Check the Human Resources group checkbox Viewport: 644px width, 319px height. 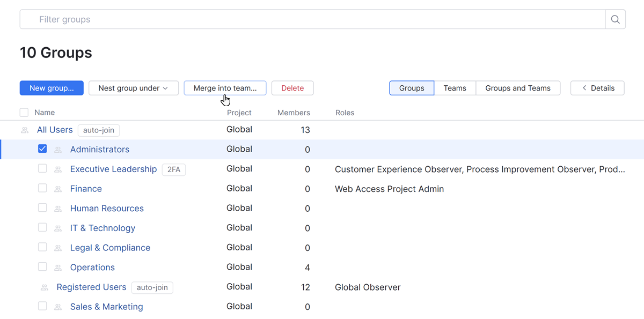click(42, 208)
